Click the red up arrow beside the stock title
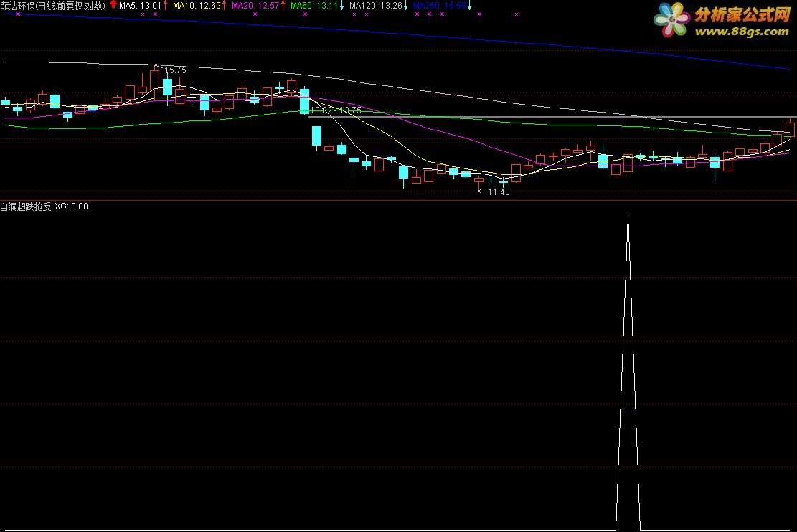 pos(113,4)
